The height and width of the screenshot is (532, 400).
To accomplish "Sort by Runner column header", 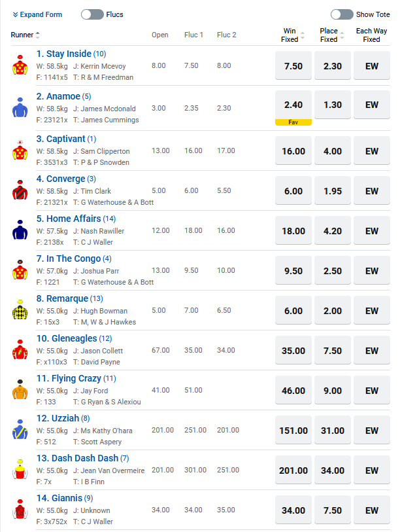I will 25,35.
